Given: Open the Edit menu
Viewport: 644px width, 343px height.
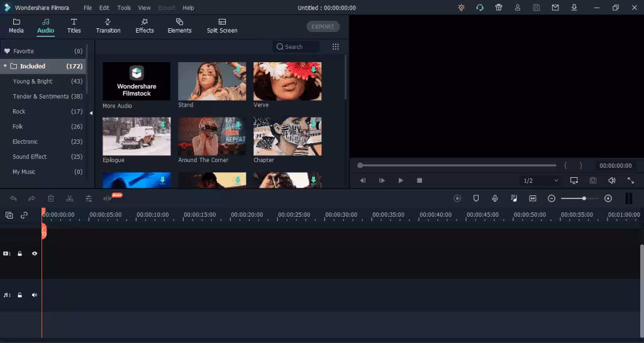Looking at the screenshot, I should click(x=104, y=8).
